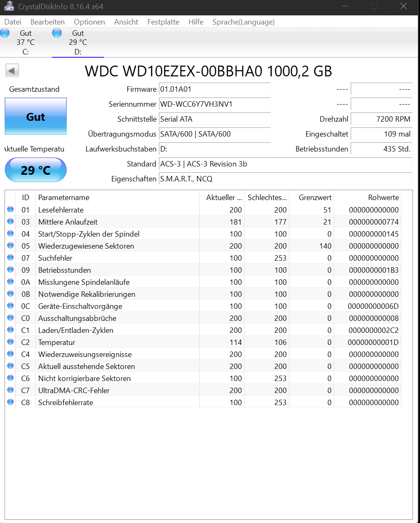This screenshot has height=523, width=420.
Task: Click raw value 000000000774
Action: coord(374,222)
